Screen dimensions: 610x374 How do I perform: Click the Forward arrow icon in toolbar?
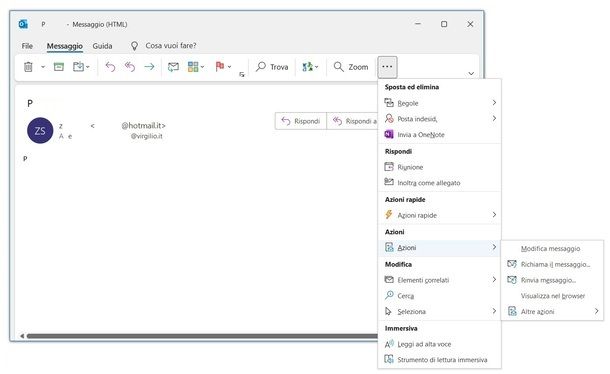[149, 67]
